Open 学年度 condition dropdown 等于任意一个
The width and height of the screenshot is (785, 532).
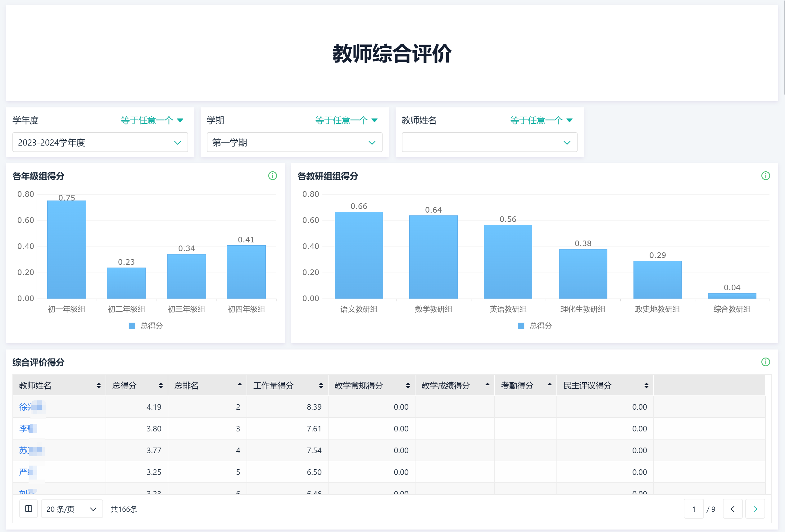coord(152,120)
